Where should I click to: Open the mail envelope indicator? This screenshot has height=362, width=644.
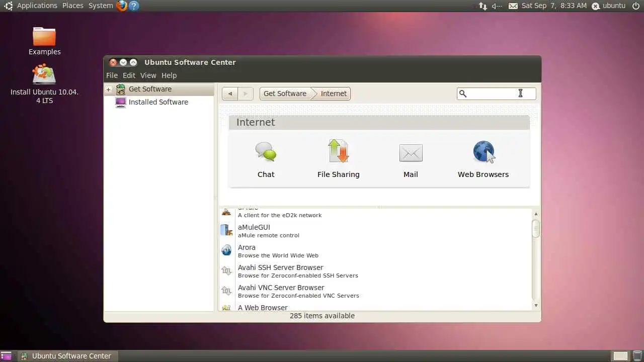[x=513, y=6]
